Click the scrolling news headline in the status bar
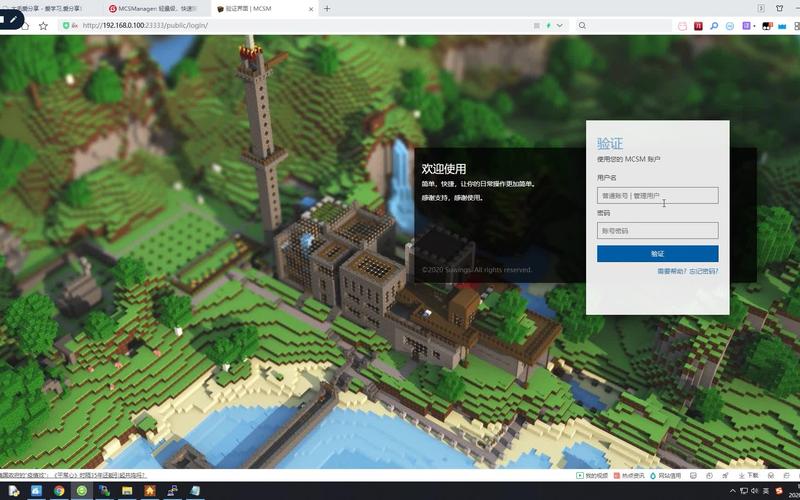800x500 pixels. click(73, 476)
